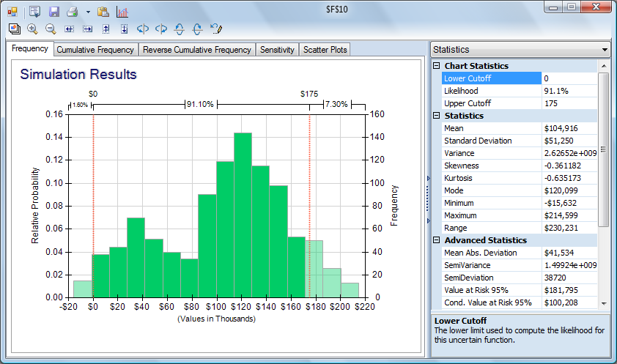Image resolution: width=617 pixels, height=364 pixels.
Task: Open the Statistics panel dropdown
Action: click(604, 50)
